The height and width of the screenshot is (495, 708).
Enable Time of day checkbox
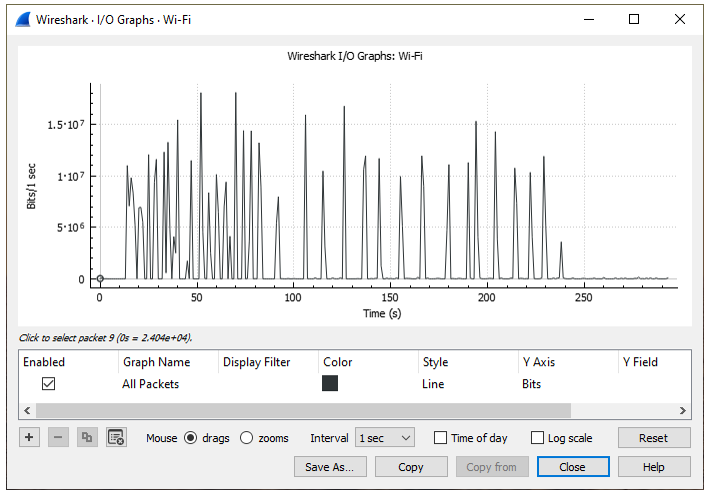(x=440, y=438)
